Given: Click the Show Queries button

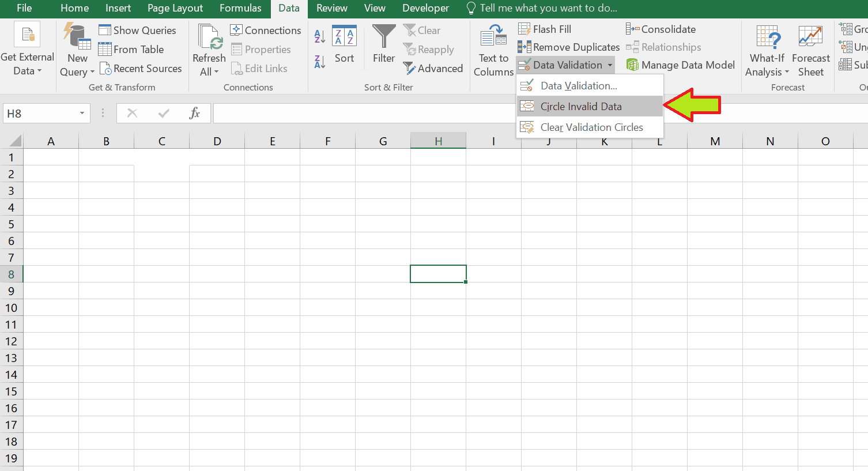Looking at the screenshot, I should point(138,31).
